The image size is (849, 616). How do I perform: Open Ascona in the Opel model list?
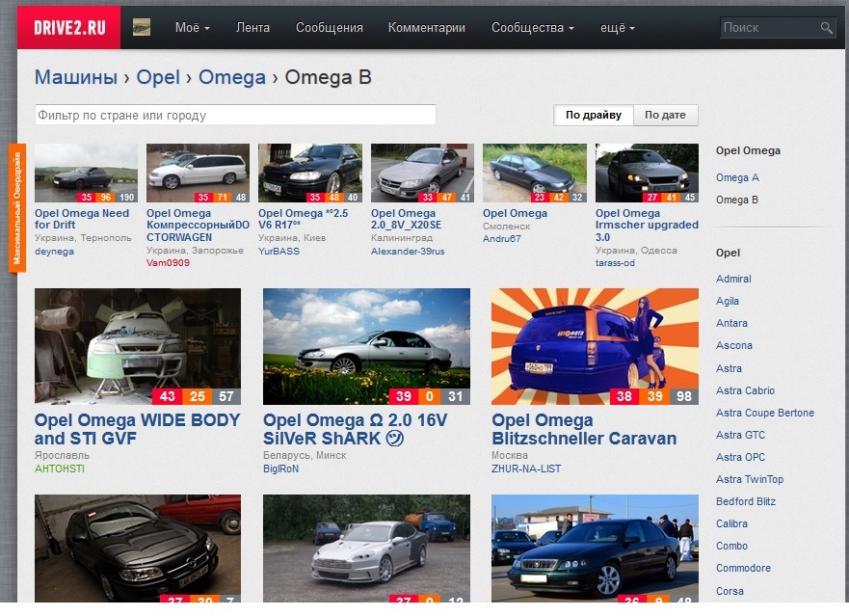click(x=733, y=346)
